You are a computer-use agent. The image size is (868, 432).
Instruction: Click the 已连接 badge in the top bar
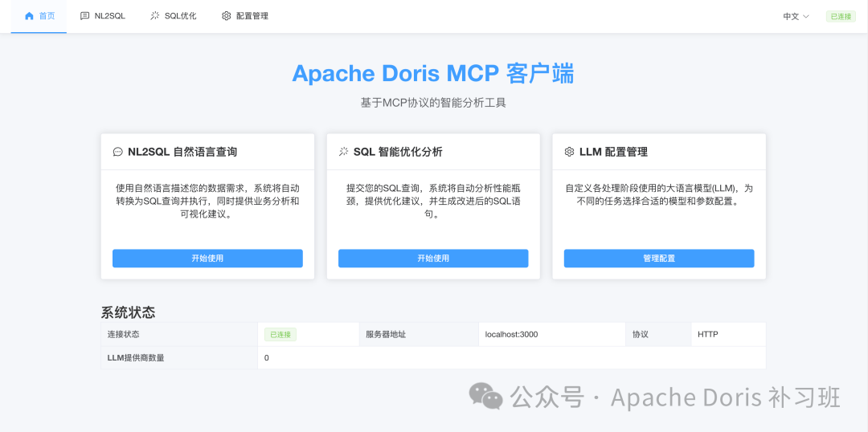coord(841,17)
